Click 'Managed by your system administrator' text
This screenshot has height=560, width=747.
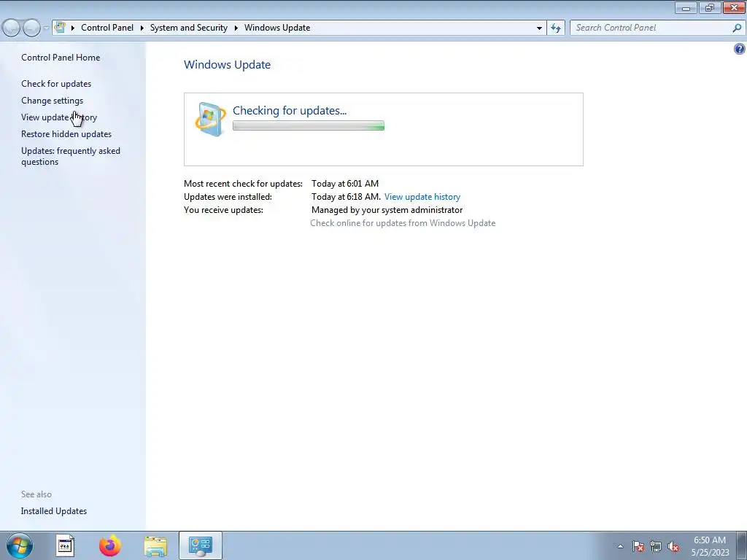pyautogui.click(x=387, y=210)
